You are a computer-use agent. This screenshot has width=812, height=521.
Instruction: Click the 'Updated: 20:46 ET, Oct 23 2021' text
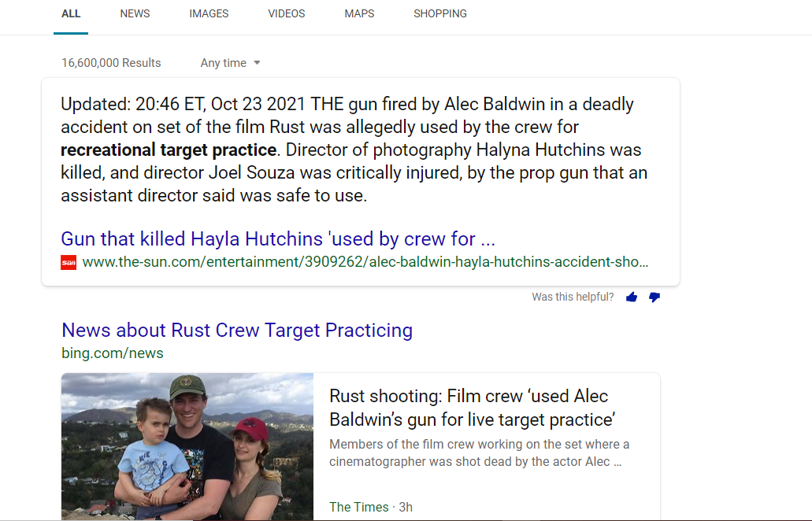tap(184, 104)
